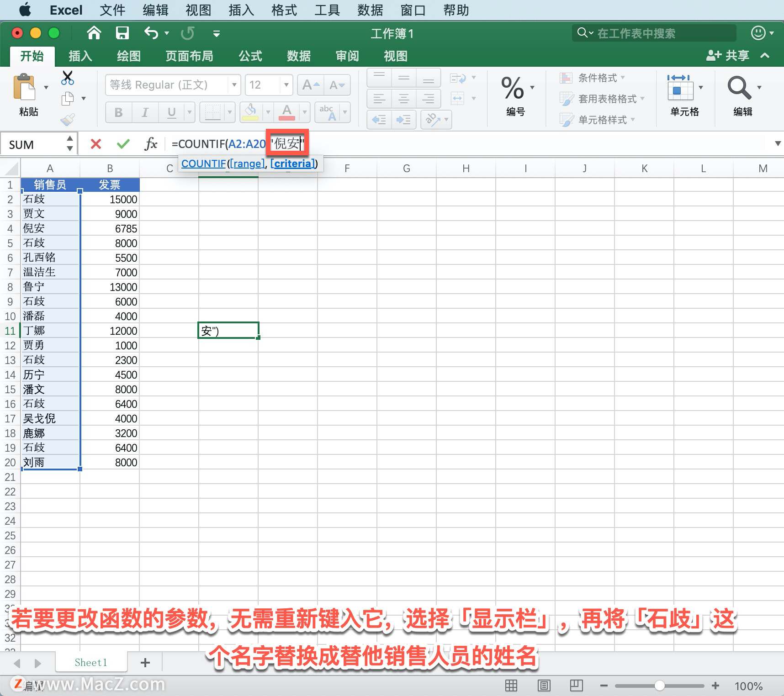The image size is (784, 696).
Task: Toggle bold formatting
Action: point(119,112)
